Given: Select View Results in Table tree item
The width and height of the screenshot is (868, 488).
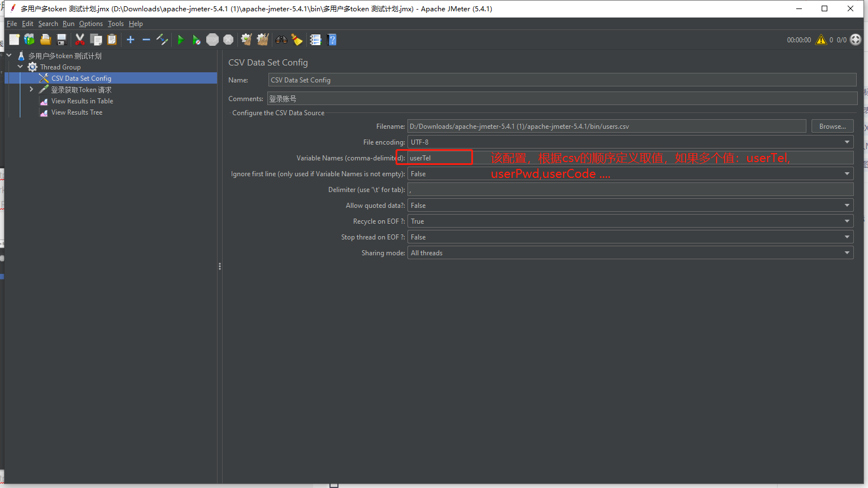Looking at the screenshot, I should point(82,101).
